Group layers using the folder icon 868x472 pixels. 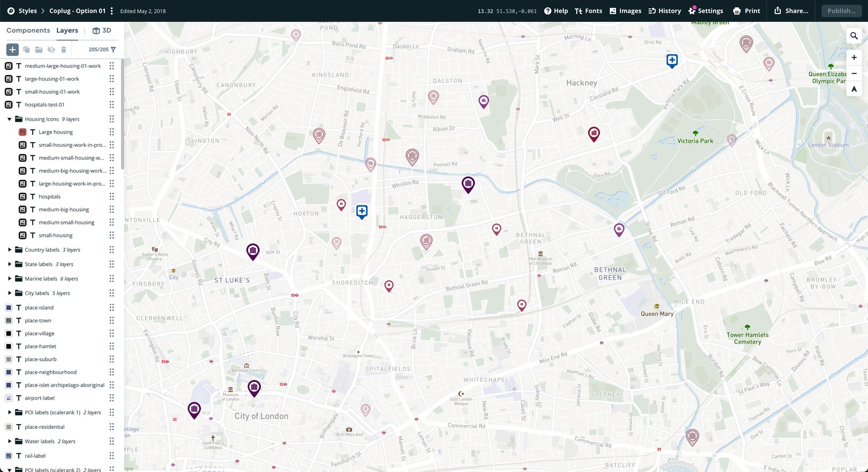tap(38, 50)
